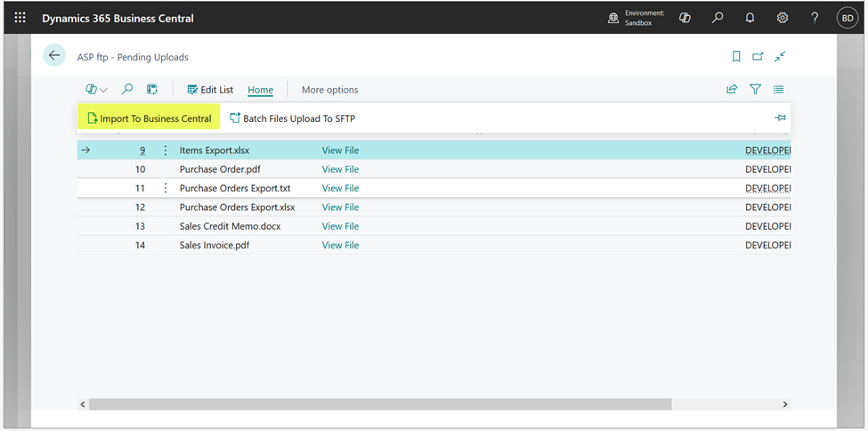The height and width of the screenshot is (431, 868).
Task: Click the row selector arrow for row 9
Action: point(85,150)
